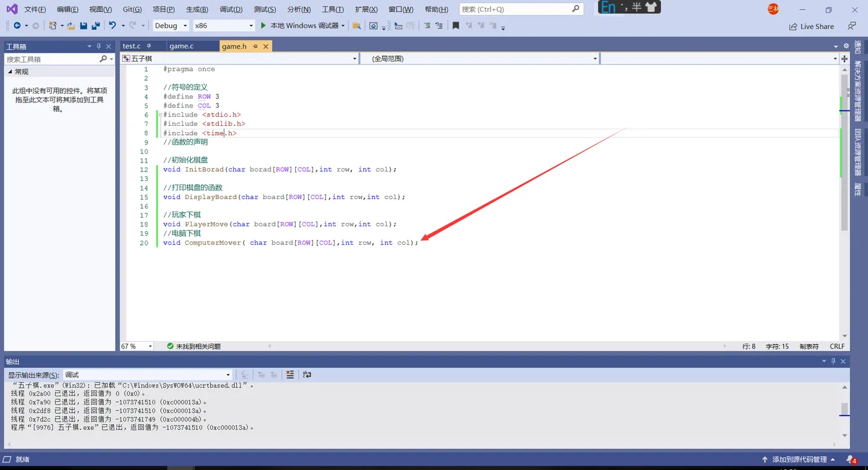
Task: Open the 文件(F) menu
Action: [35, 9]
